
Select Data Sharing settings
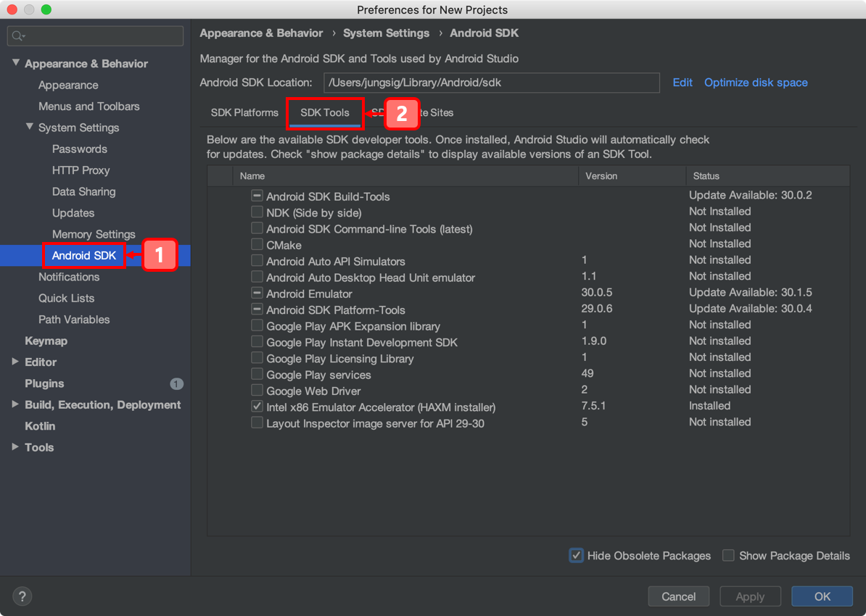(84, 191)
